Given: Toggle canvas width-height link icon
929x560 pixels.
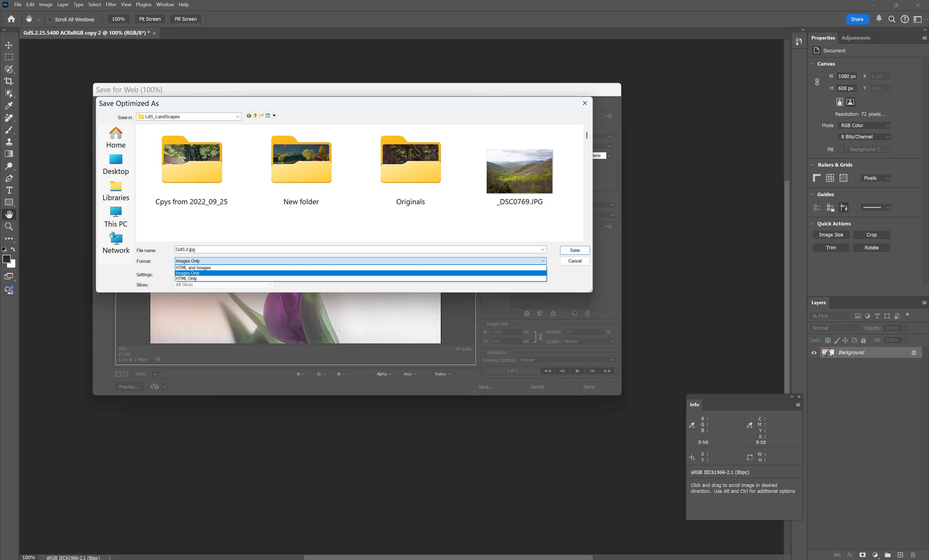Looking at the screenshot, I should click(817, 82).
